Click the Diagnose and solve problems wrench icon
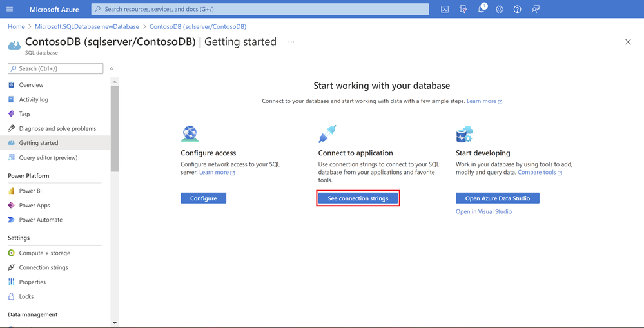Viewport: 644px width, 328px height. click(12, 128)
